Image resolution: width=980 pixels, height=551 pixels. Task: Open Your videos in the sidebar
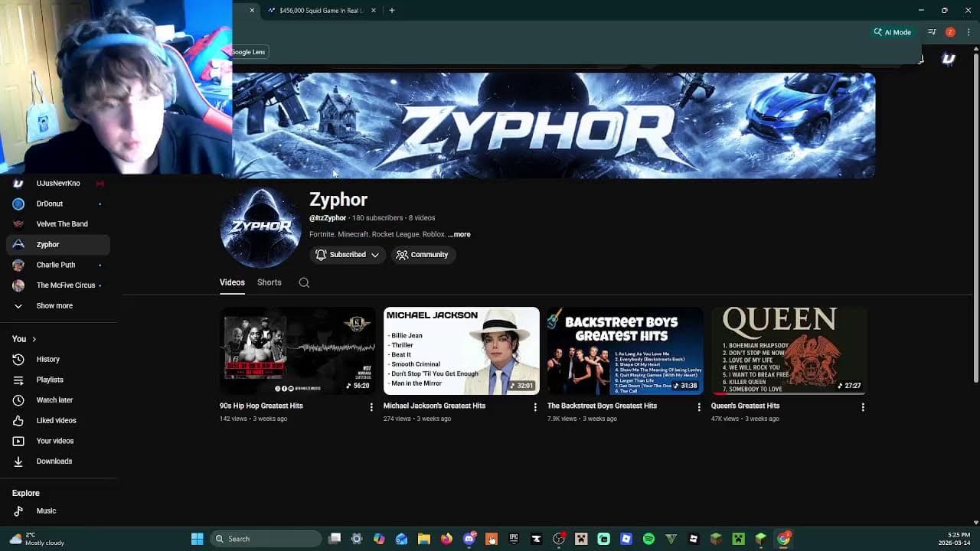[58, 441]
